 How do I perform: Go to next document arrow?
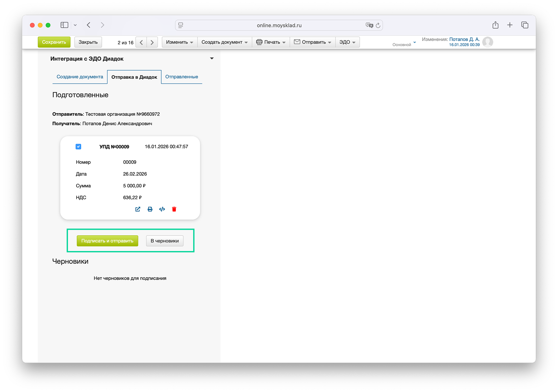tap(152, 42)
